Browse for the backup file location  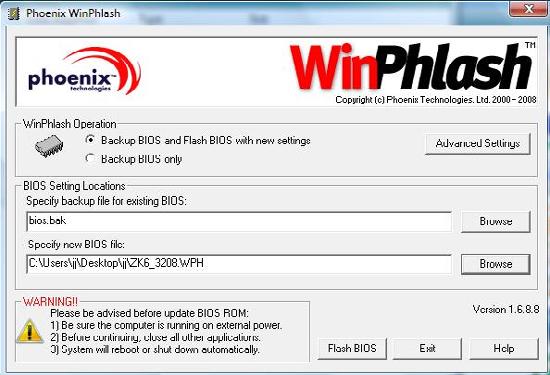(496, 221)
